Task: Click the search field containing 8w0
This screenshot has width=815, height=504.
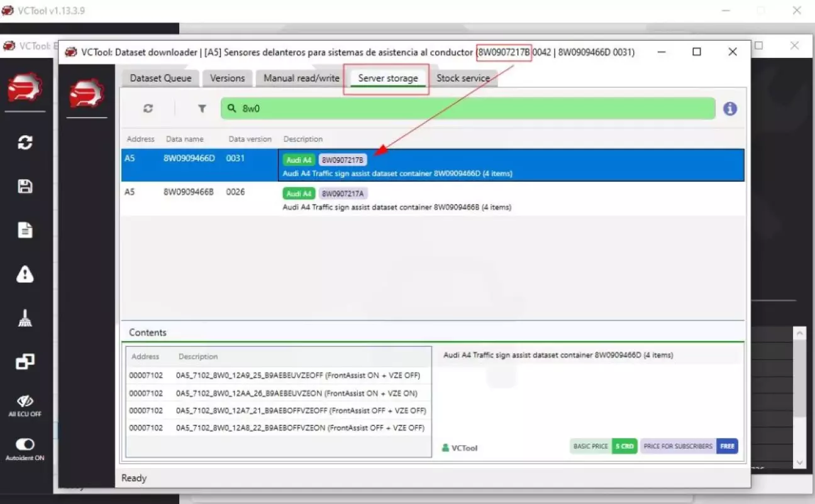Action: point(468,108)
